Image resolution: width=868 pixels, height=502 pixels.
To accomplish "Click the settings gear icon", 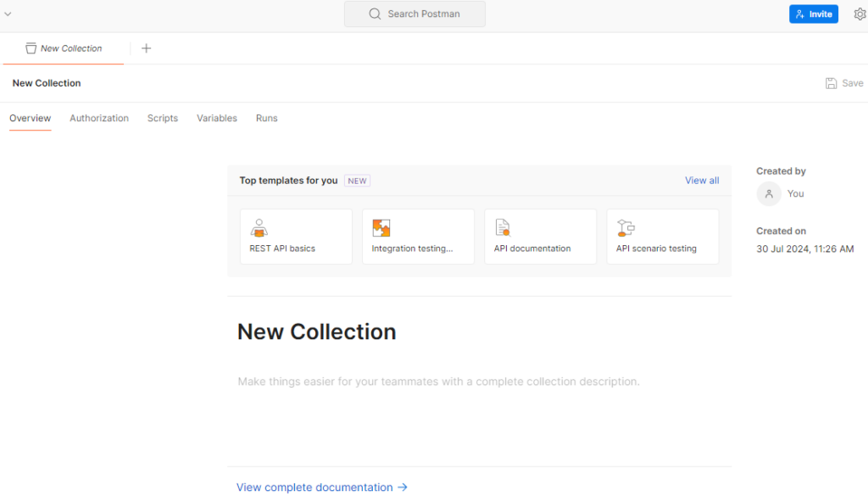I will coord(860,14).
